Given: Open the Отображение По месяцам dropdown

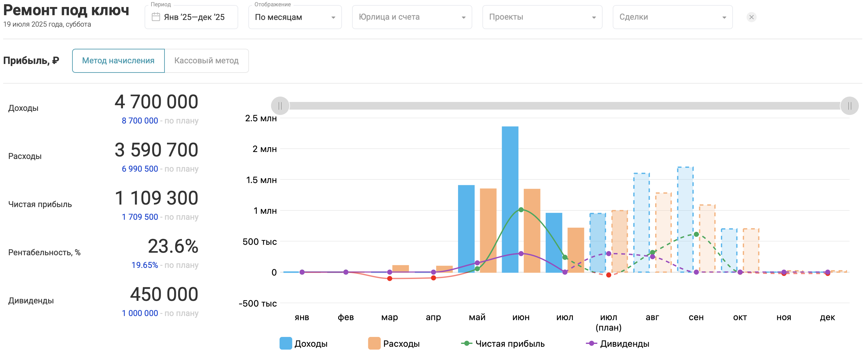Looking at the screenshot, I should [x=295, y=17].
